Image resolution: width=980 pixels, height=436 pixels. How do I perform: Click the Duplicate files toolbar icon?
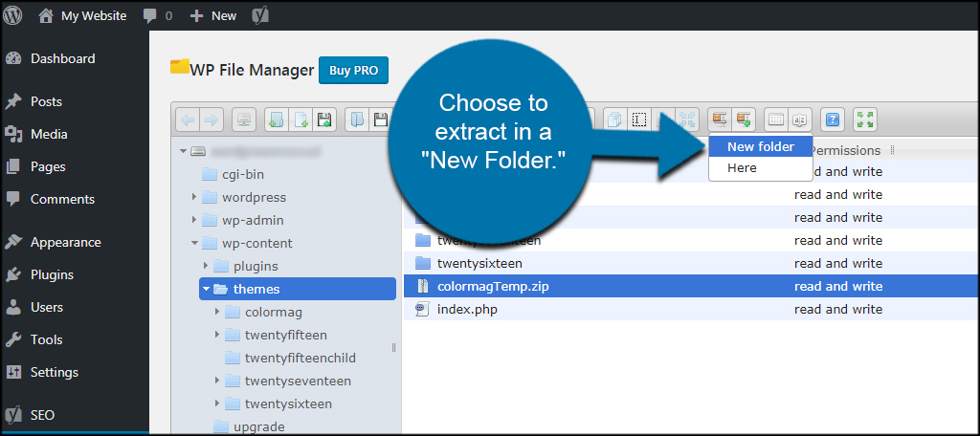(x=615, y=120)
